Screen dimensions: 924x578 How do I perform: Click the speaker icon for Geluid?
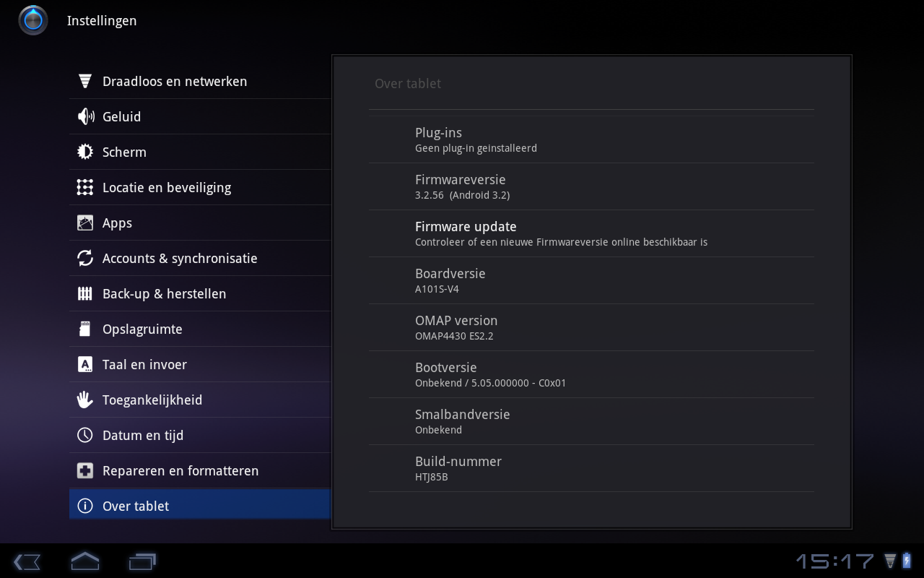(x=85, y=116)
